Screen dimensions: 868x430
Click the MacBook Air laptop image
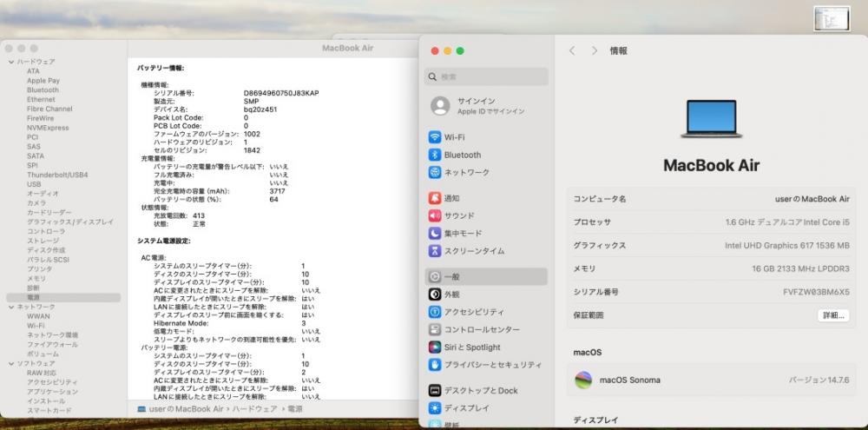point(712,119)
